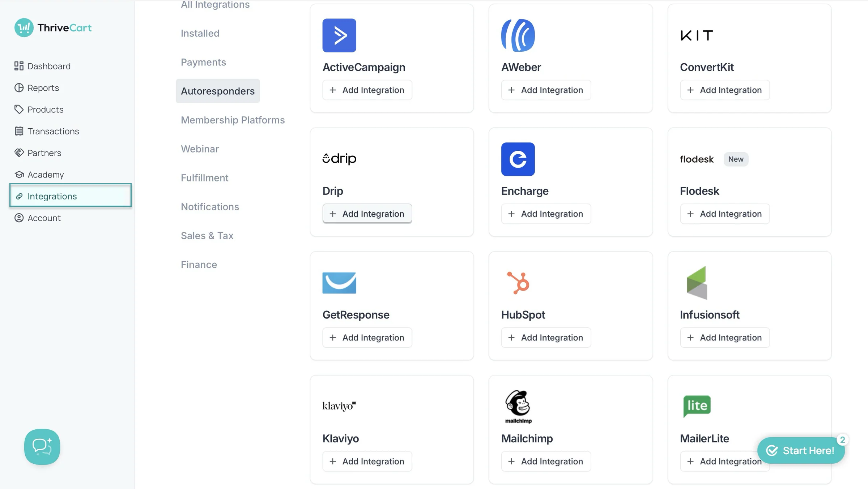
Task: Click the Integrations link icon
Action: click(x=19, y=196)
